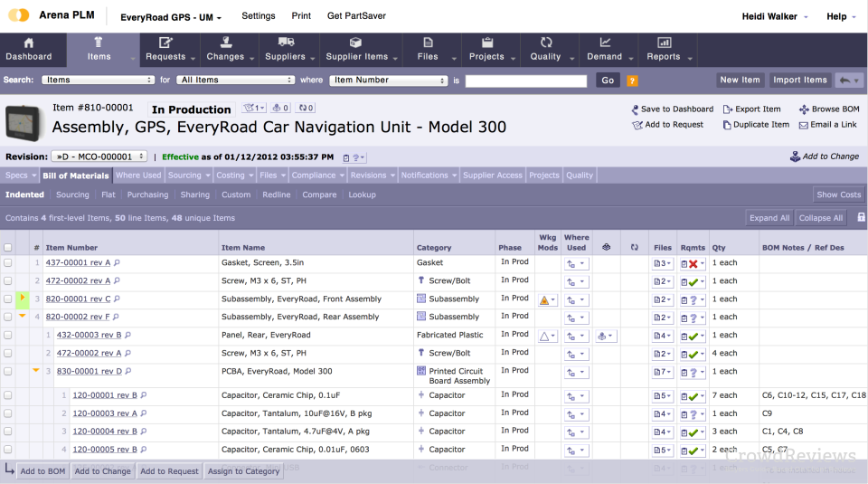Open the EveryRoad GPS - UM workspace dropdown
Image resolution: width=868 pixels, height=484 pixels.
click(171, 17)
